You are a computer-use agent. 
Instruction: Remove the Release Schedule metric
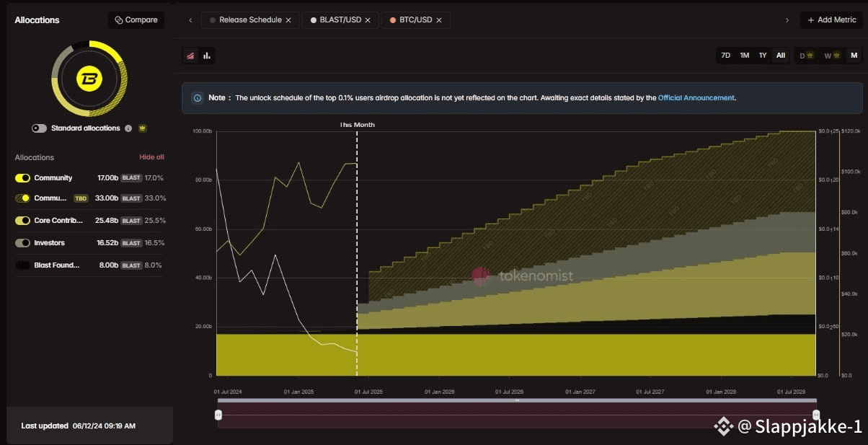pyautogui.click(x=288, y=20)
